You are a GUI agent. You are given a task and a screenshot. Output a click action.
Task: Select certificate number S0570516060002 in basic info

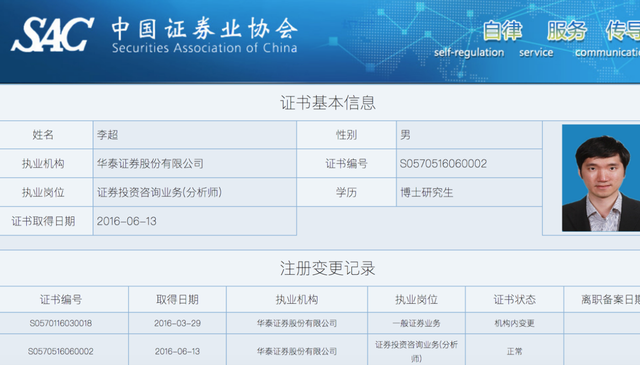[x=443, y=164]
